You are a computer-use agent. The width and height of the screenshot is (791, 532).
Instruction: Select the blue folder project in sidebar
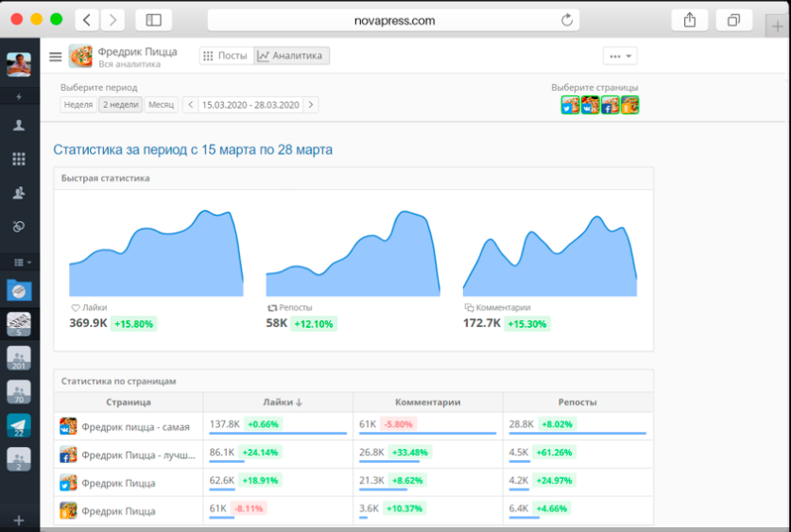tap(19, 290)
